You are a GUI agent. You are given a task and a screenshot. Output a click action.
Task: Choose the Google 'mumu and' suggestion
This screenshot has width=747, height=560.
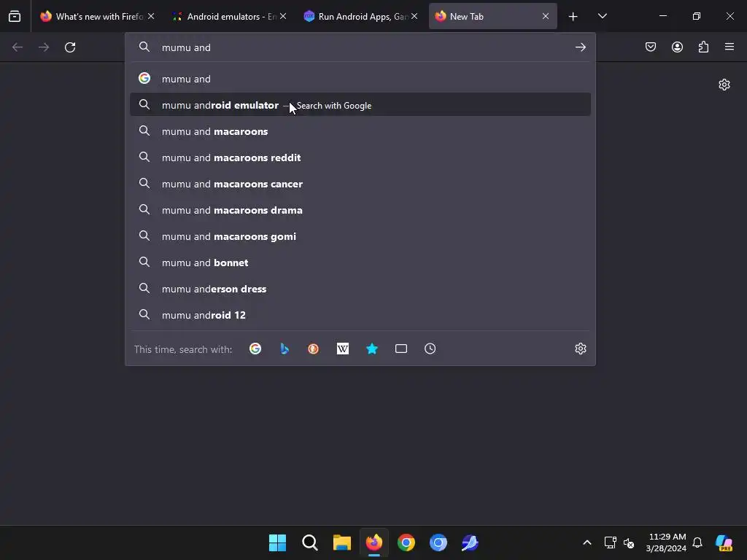360,79
